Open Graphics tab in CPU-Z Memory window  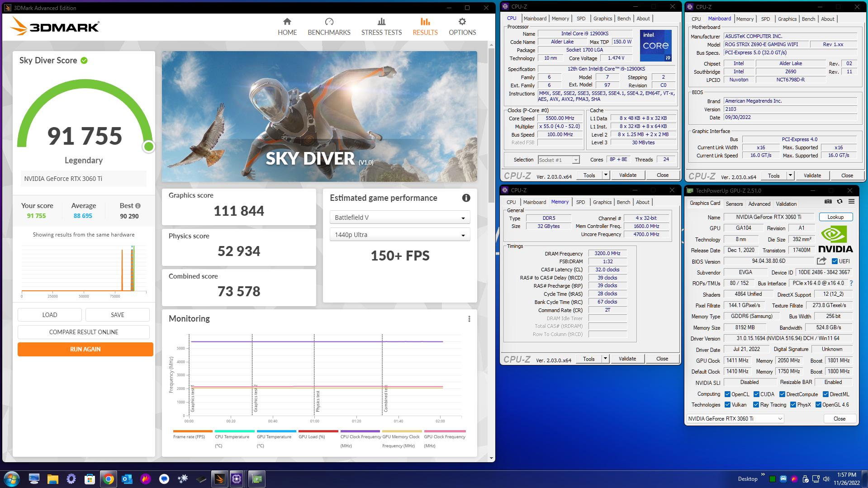click(602, 202)
